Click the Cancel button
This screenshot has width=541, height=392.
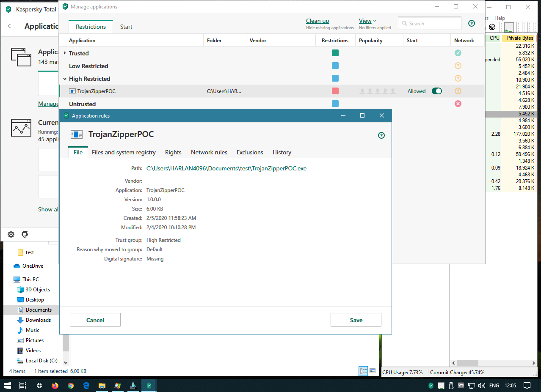pos(95,320)
